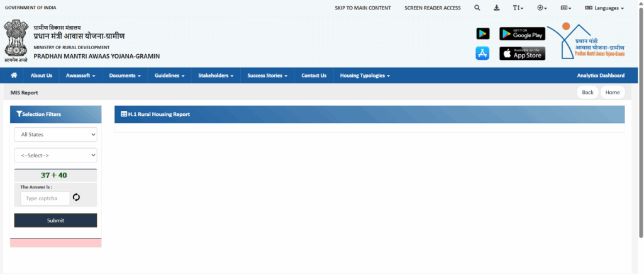Click the download icon in top bar

click(x=497, y=8)
